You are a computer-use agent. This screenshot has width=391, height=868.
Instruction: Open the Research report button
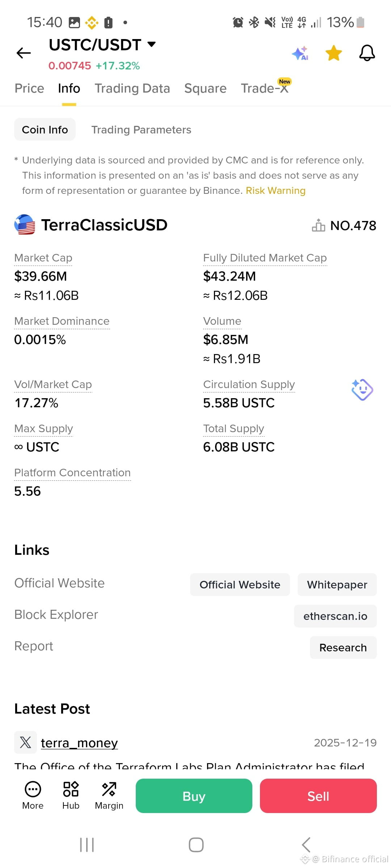[x=343, y=647]
